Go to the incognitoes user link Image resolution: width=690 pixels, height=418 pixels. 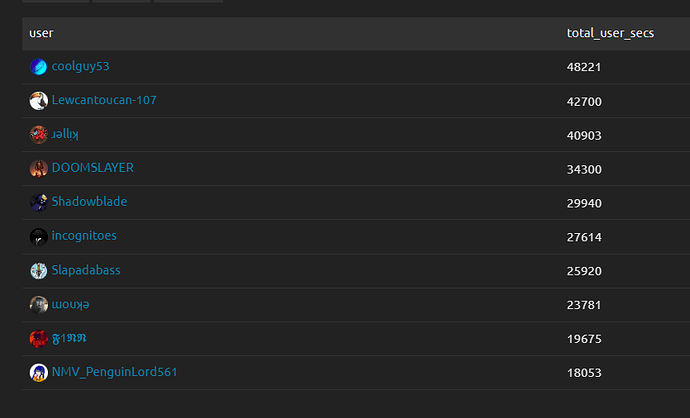(x=84, y=236)
